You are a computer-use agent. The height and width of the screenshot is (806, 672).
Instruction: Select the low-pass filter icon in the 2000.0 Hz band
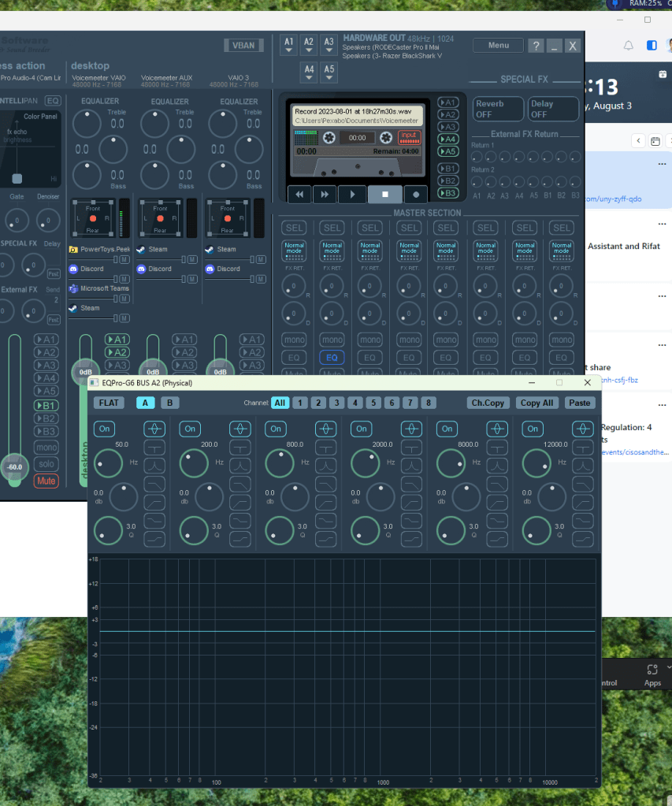411,485
